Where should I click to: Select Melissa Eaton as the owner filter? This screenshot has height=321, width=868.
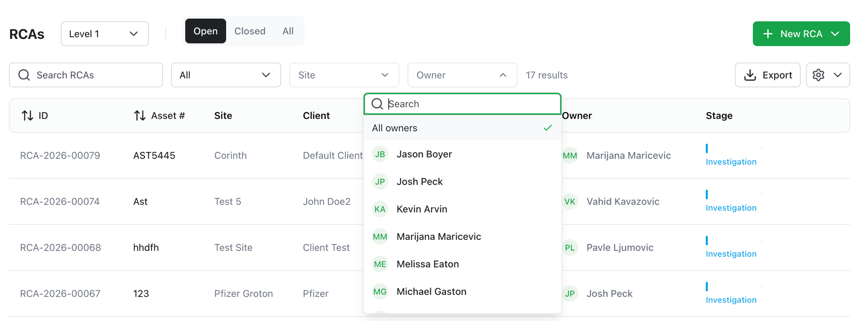coord(463,264)
